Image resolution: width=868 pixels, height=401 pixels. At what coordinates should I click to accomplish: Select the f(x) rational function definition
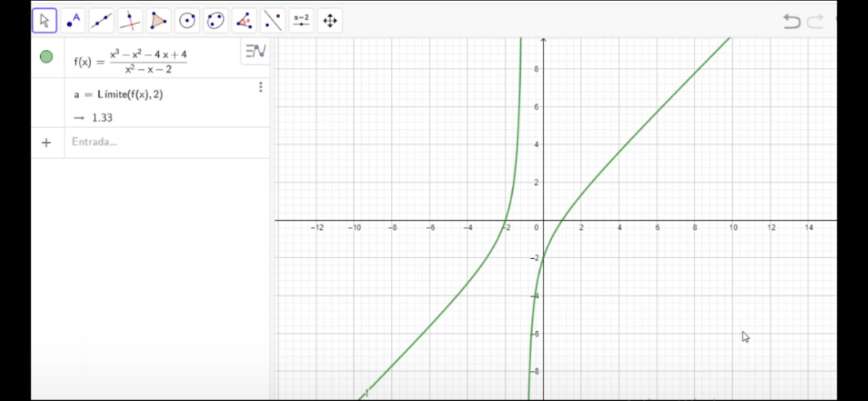pyautogui.click(x=130, y=61)
